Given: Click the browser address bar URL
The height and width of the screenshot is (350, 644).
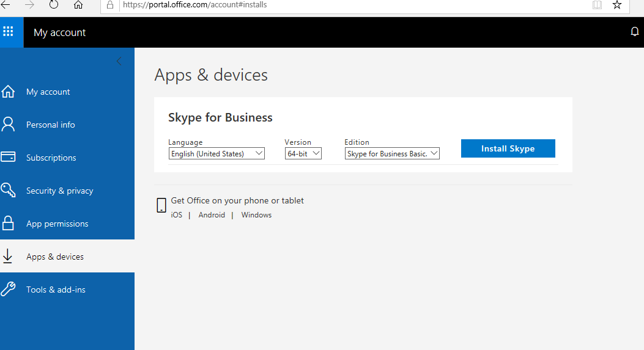Looking at the screenshot, I should pyautogui.click(x=194, y=5).
